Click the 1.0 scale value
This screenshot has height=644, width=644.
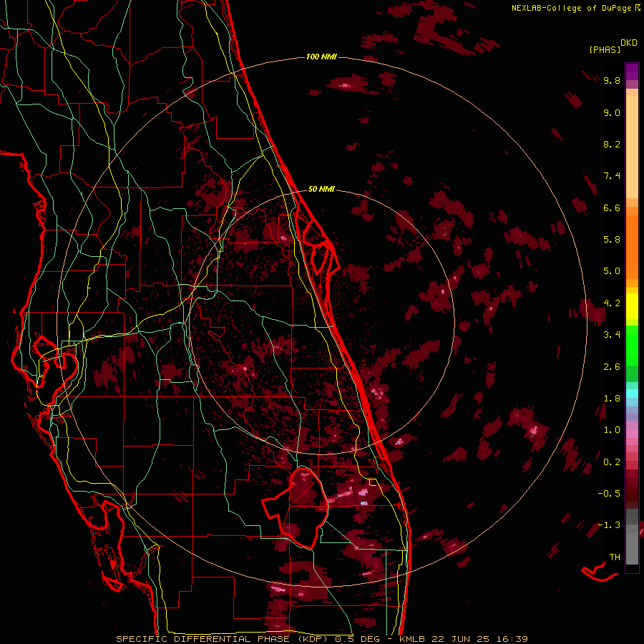pyautogui.click(x=612, y=430)
